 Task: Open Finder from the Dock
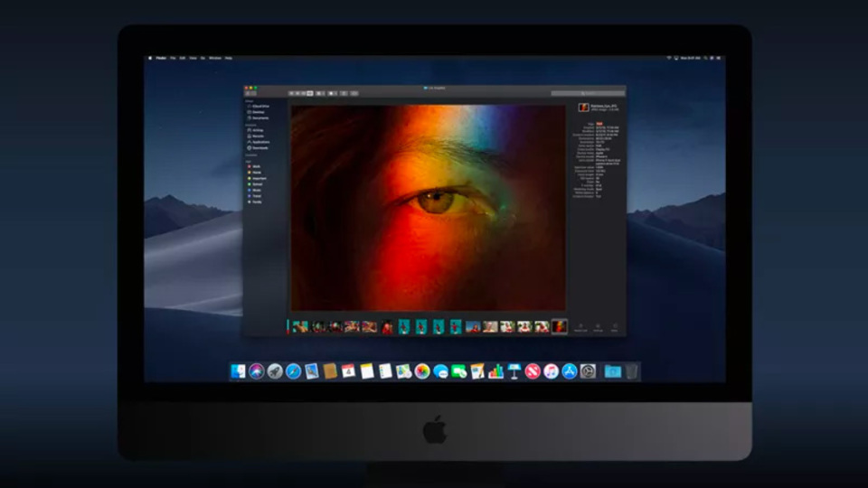click(238, 371)
